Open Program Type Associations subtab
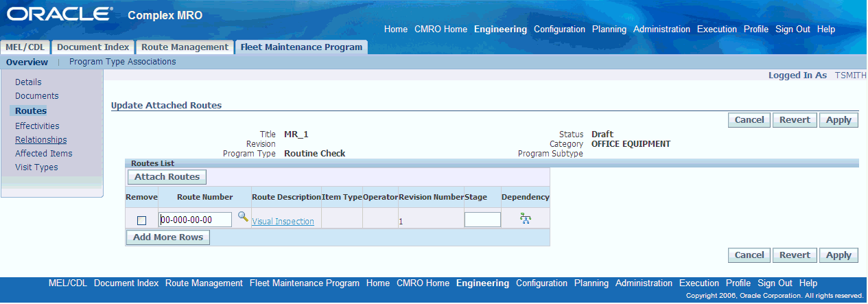This screenshot has width=868, height=304. pyautogui.click(x=122, y=62)
